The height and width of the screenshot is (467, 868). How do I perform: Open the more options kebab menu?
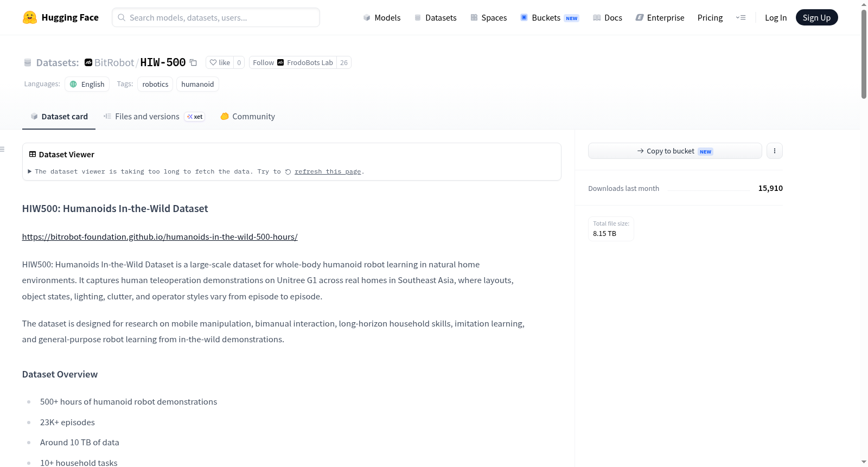click(x=775, y=151)
